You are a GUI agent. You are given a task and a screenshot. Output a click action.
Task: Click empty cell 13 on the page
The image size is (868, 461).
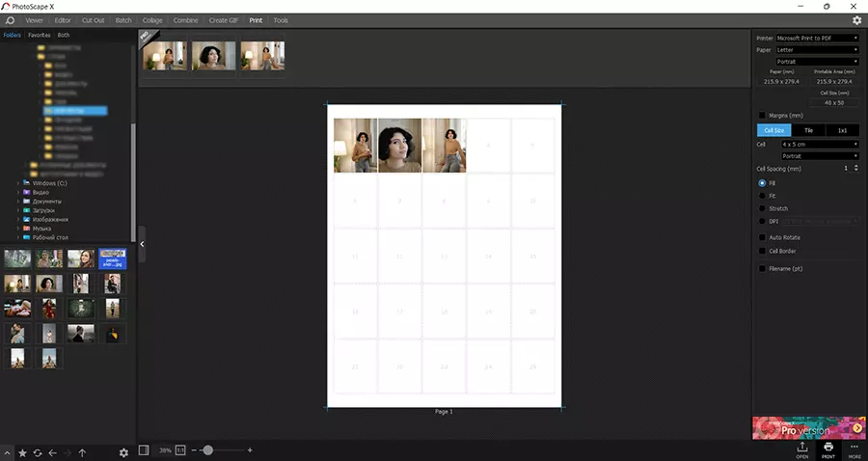(x=444, y=257)
